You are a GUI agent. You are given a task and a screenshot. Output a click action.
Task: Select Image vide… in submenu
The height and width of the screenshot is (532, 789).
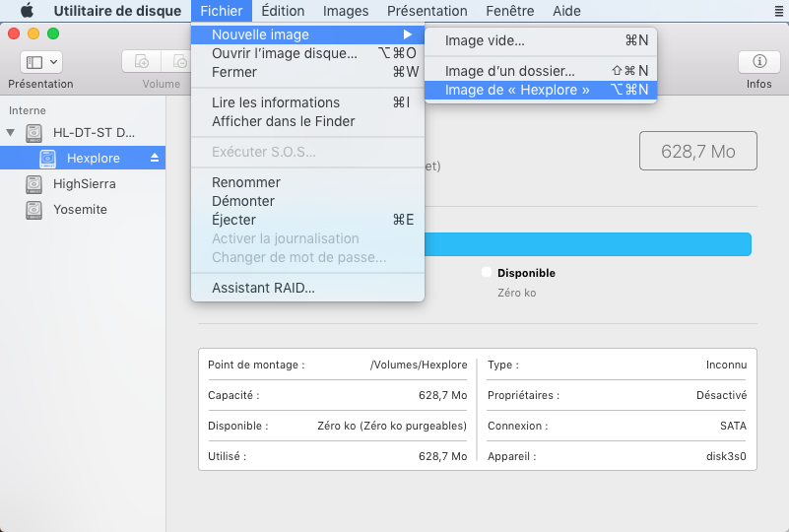click(541, 40)
